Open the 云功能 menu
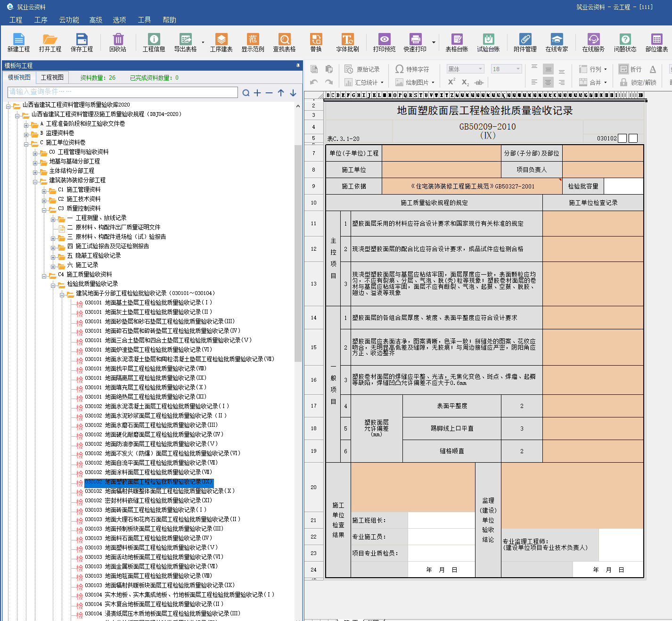Image resolution: width=672 pixels, height=621 pixels. pyautogui.click(x=69, y=20)
